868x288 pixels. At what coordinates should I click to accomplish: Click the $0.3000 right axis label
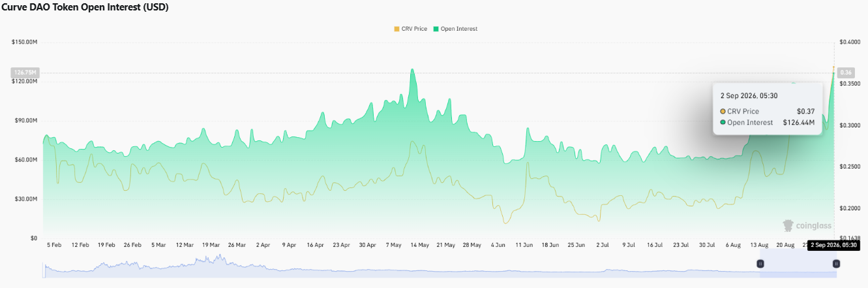[850, 125]
